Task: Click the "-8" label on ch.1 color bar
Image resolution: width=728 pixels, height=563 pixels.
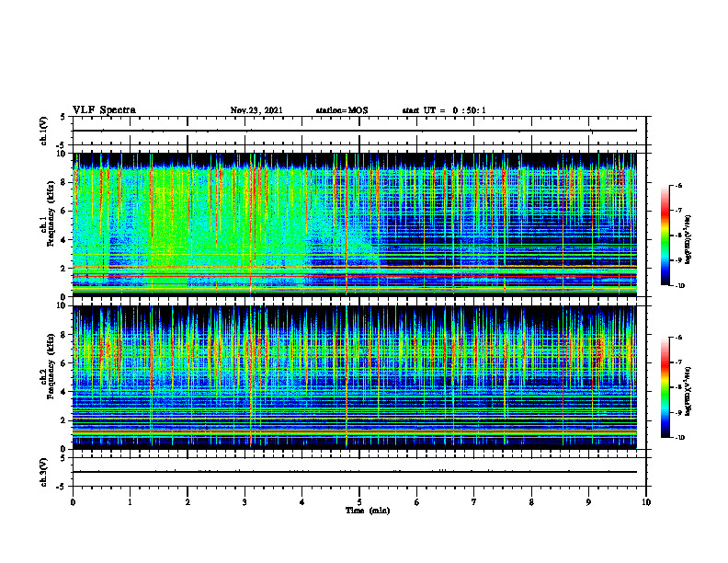Action: tap(679, 236)
